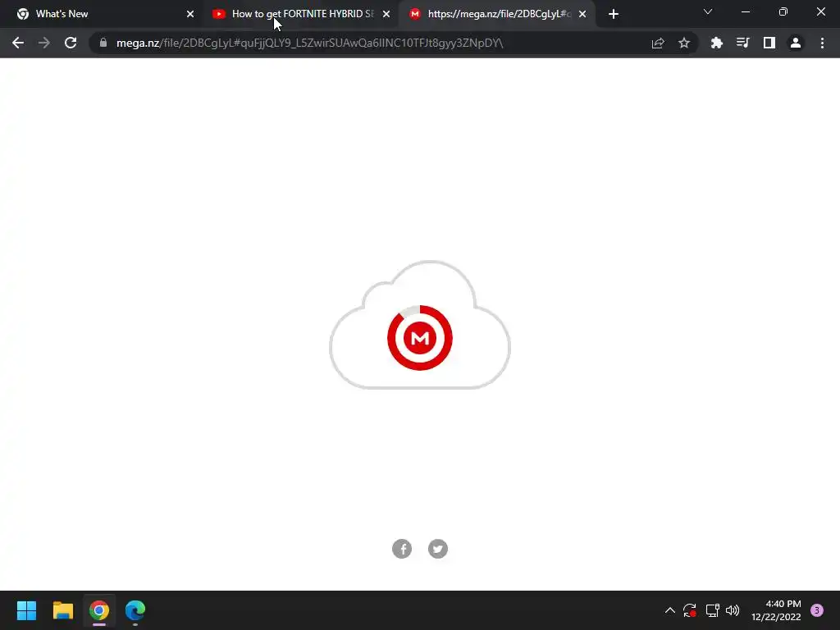Reload the mega.nz page
Screen dimensions: 840x630
click(71, 43)
